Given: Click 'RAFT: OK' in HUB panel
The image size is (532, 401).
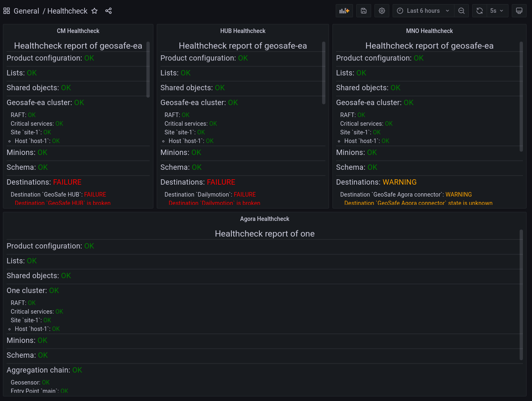Looking at the screenshot, I should point(177,115).
